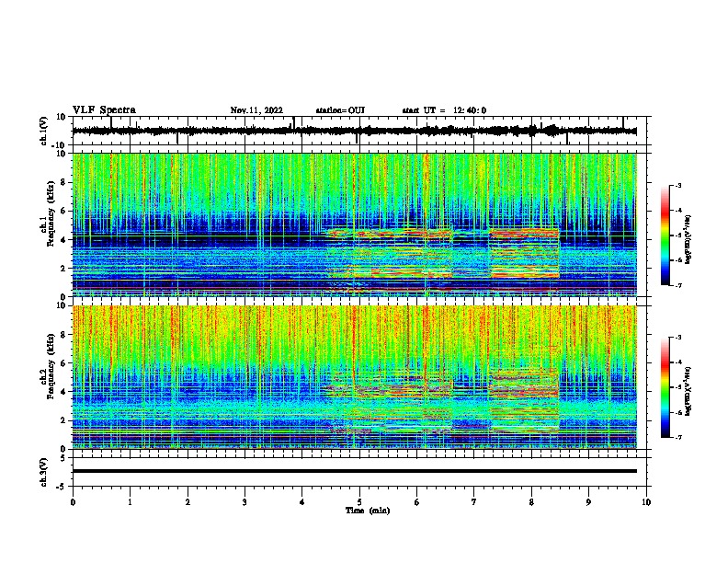
Task: Click the "6" kHz tick of the ch.1 spectrogram
Action: [x=63, y=211]
